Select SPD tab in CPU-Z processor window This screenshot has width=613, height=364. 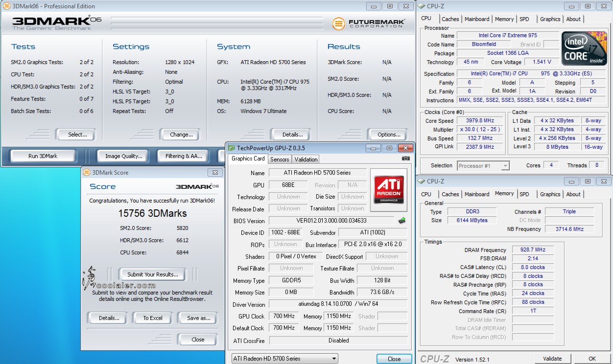point(524,19)
